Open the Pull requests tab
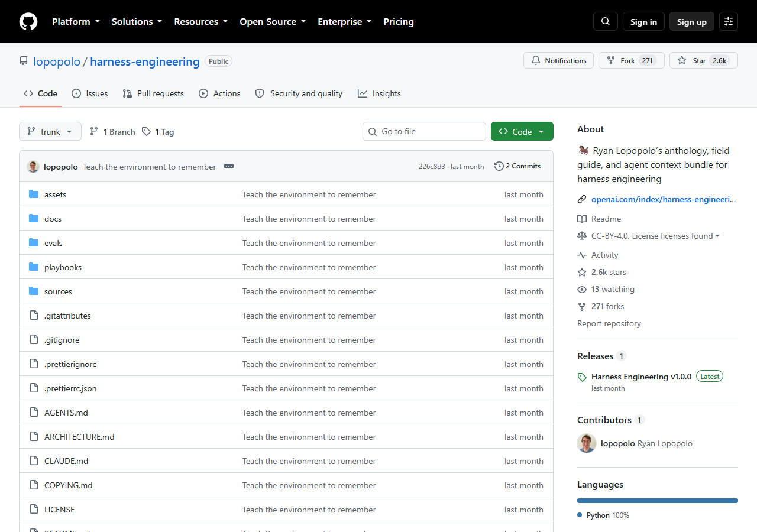 pyautogui.click(x=153, y=93)
